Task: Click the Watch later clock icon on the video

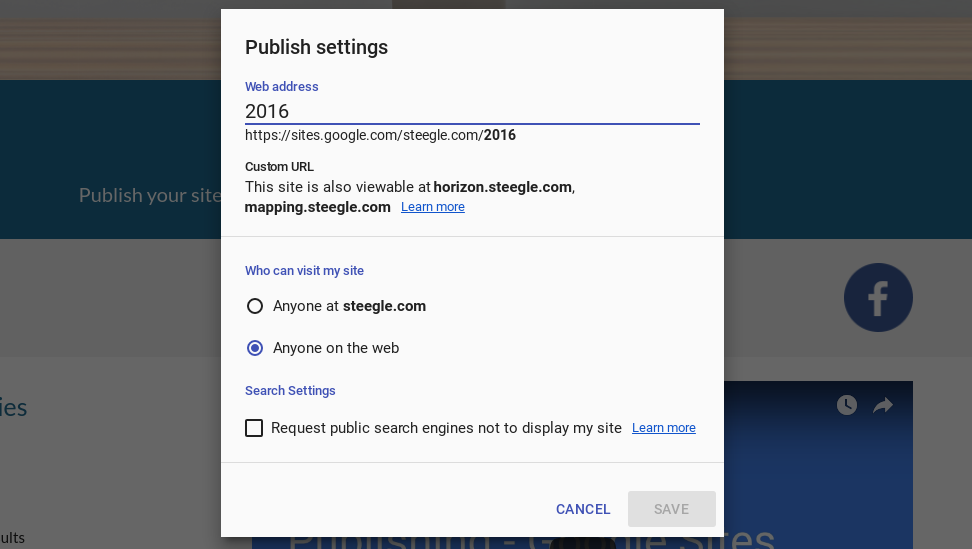Action: 847,405
